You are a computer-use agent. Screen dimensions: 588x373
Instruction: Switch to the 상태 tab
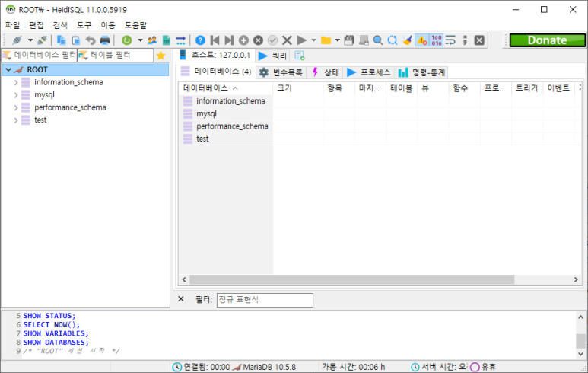click(x=325, y=72)
